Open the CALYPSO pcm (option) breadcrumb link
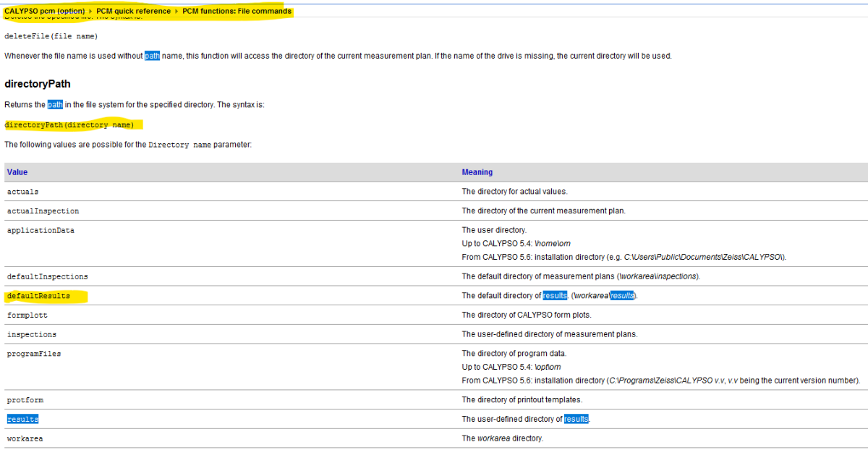Image resolution: width=868 pixels, height=450 pixels. click(x=44, y=12)
